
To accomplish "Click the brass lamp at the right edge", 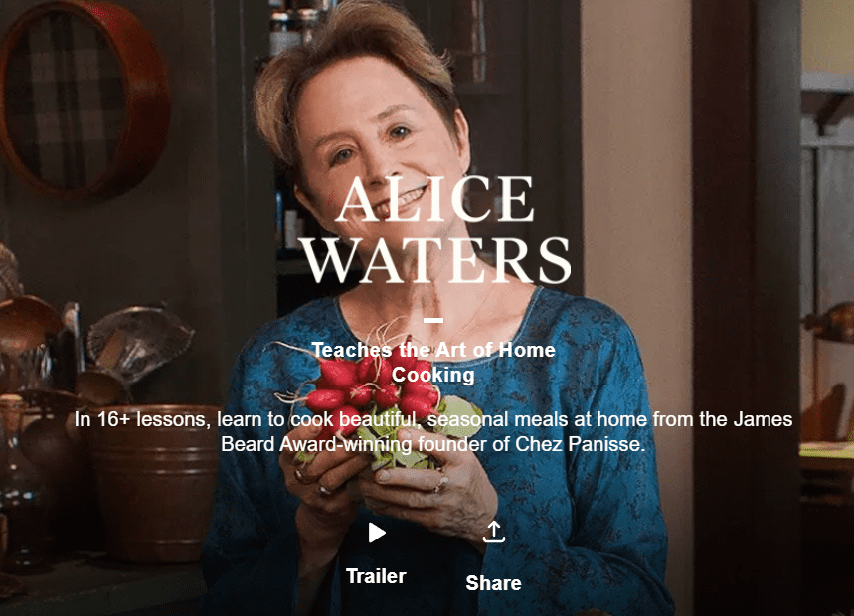I will click(x=830, y=323).
